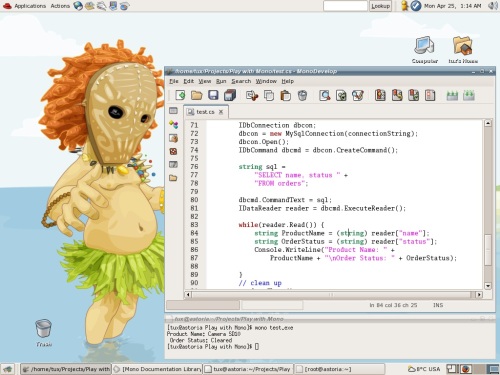This screenshot has width=500, height=375.
Task: Click the dbcon.Open(); code line
Action: pyautogui.click(x=264, y=142)
